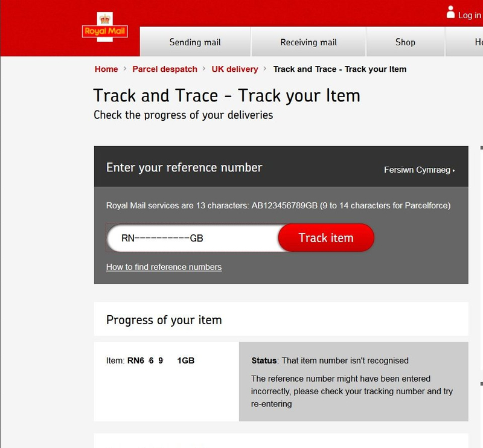Open the Log in link
This screenshot has width=483, height=448.
pos(470,15)
